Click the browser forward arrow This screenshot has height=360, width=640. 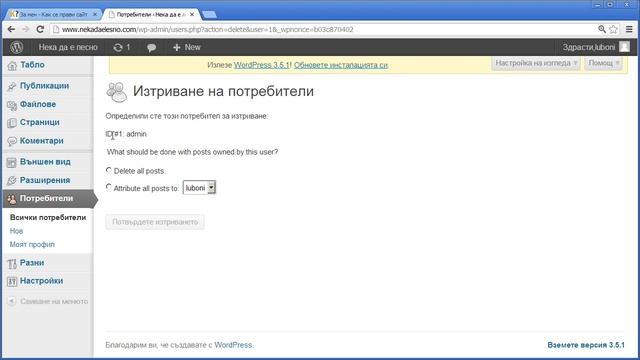coord(25,29)
